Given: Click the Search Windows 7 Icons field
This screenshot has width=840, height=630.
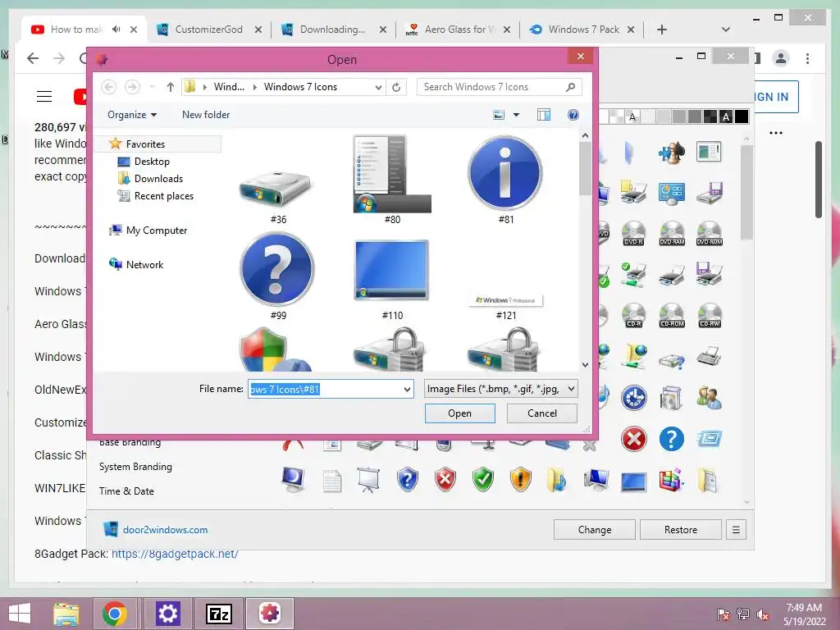Looking at the screenshot, I should pos(500,87).
